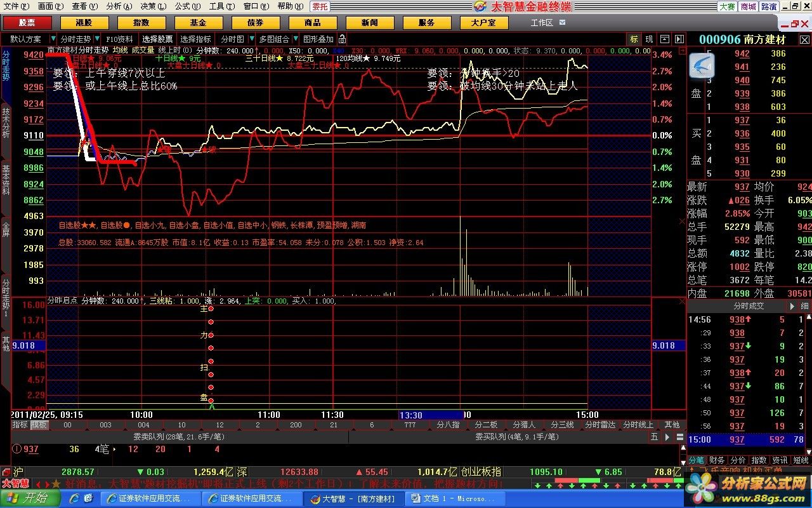Open the 财务 tab in right panel
812x508 pixels.
(717, 460)
